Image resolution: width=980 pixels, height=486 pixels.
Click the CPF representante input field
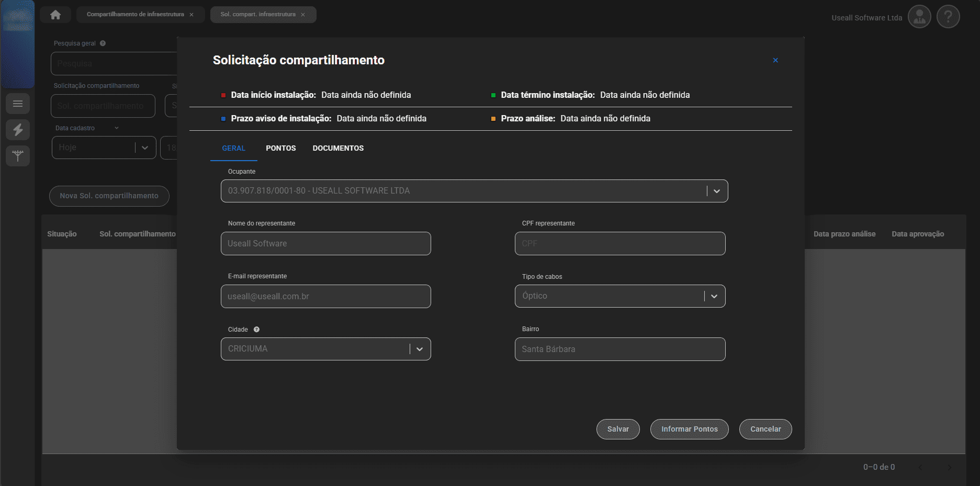click(x=619, y=243)
